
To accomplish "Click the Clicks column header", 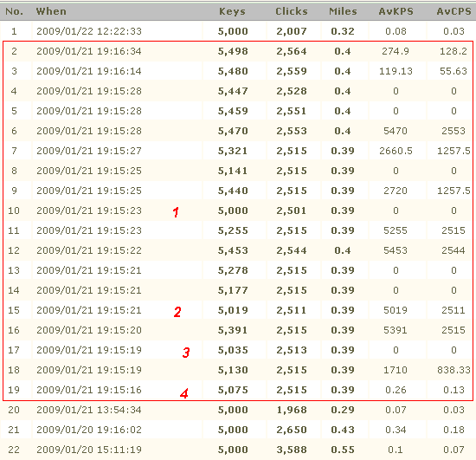I will [292, 11].
